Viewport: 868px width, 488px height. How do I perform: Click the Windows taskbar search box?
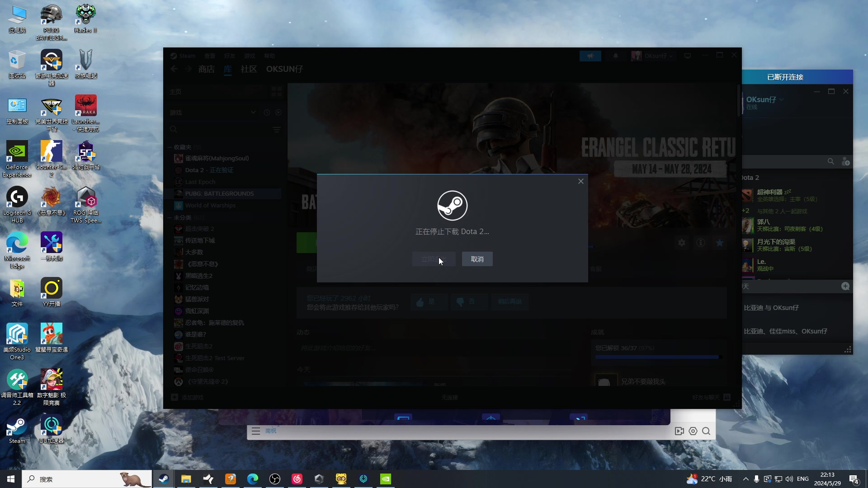pyautogui.click(x=87, y=479)
